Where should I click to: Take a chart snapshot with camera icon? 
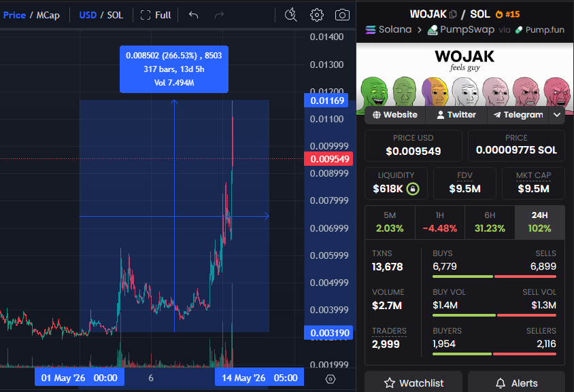click(x=342, y=15)
